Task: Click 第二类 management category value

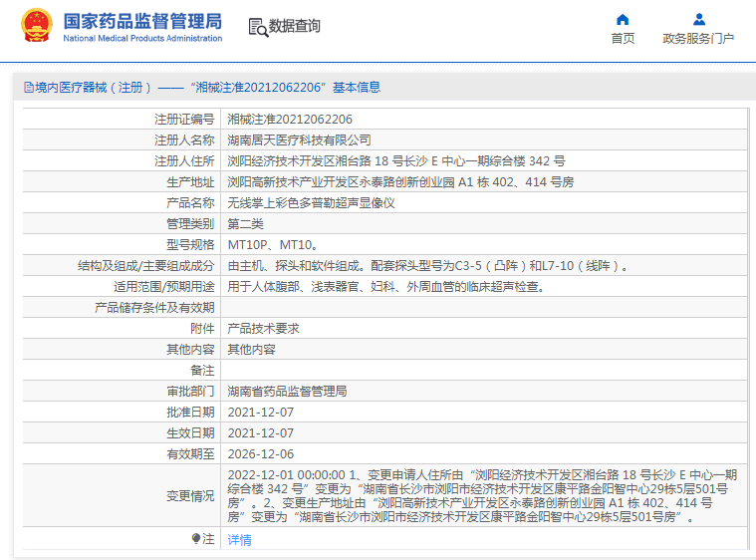Action: [x=245, y=224]
